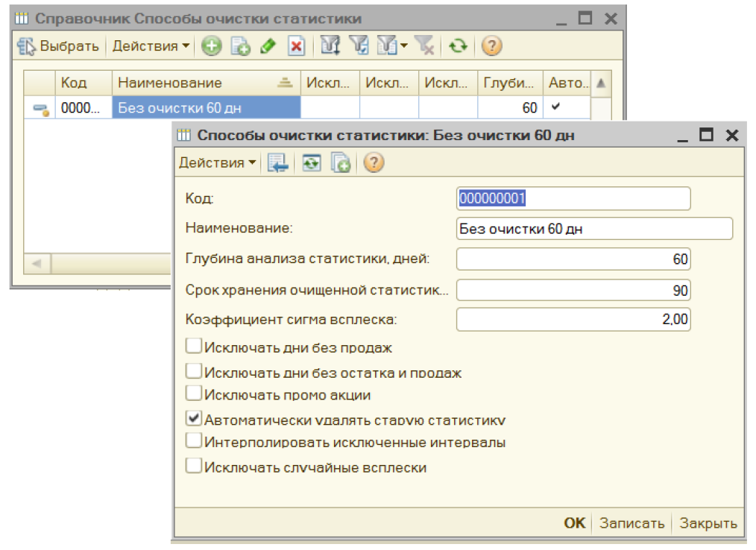Click the disabled Clear filter icon
Screen dimensions: 756x550
[426, 46]
